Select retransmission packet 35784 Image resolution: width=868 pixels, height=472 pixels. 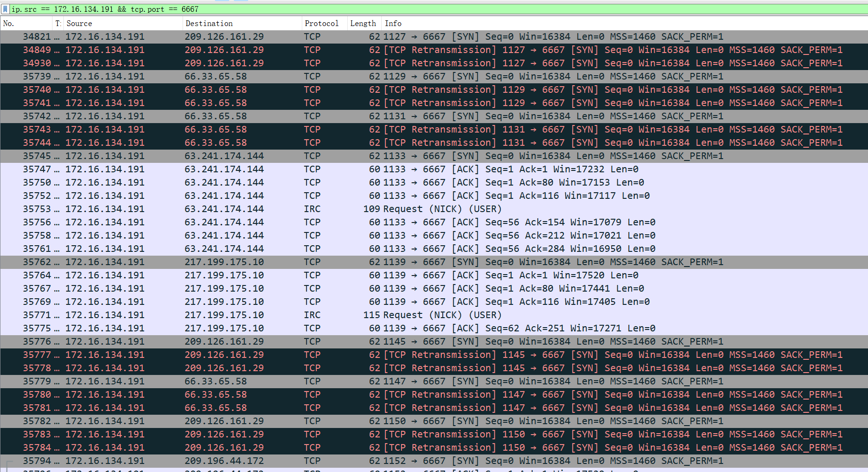(434, 447)
